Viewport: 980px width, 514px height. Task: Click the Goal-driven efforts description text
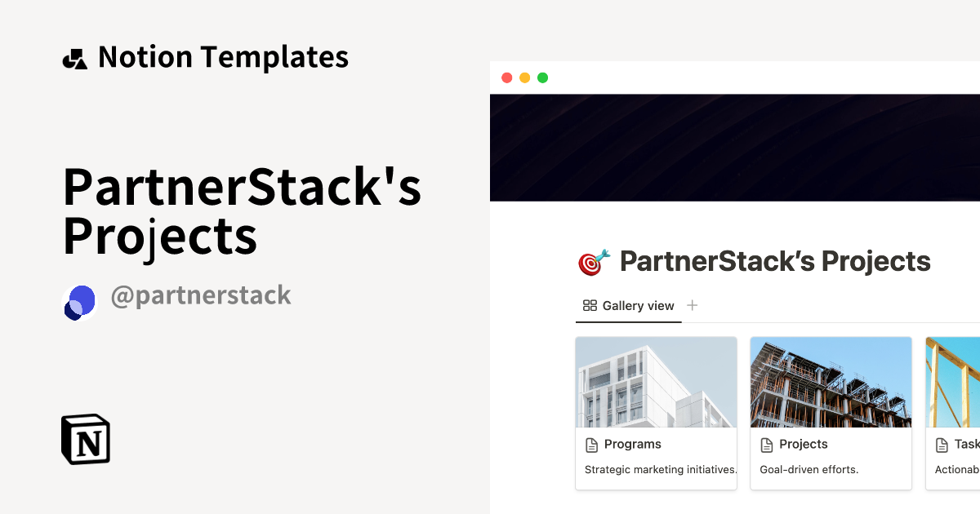(809, 469)
